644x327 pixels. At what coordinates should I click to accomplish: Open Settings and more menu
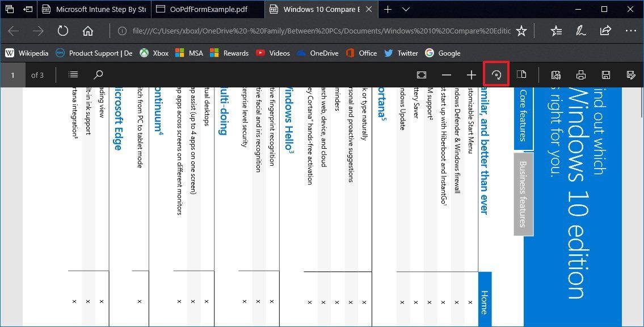pyautogui.click(x=630, y=31)
